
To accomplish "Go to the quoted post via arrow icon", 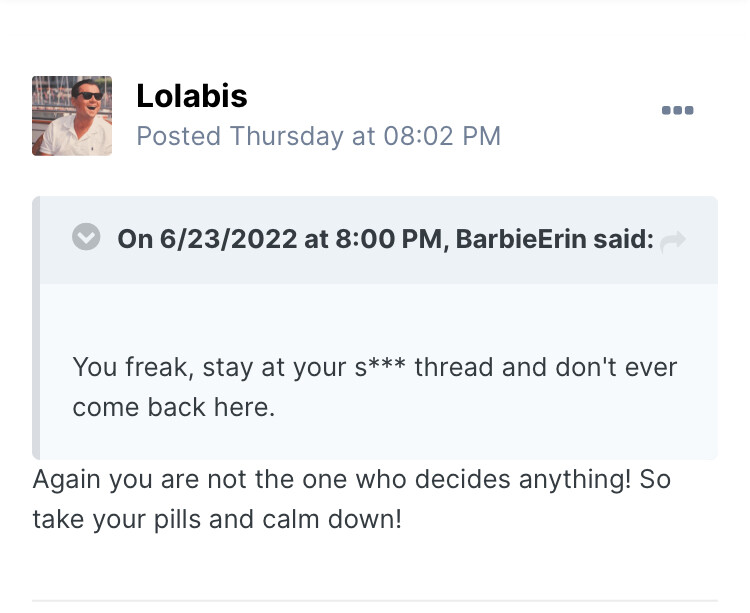I will pyautogui.click(x=673, y=240).
